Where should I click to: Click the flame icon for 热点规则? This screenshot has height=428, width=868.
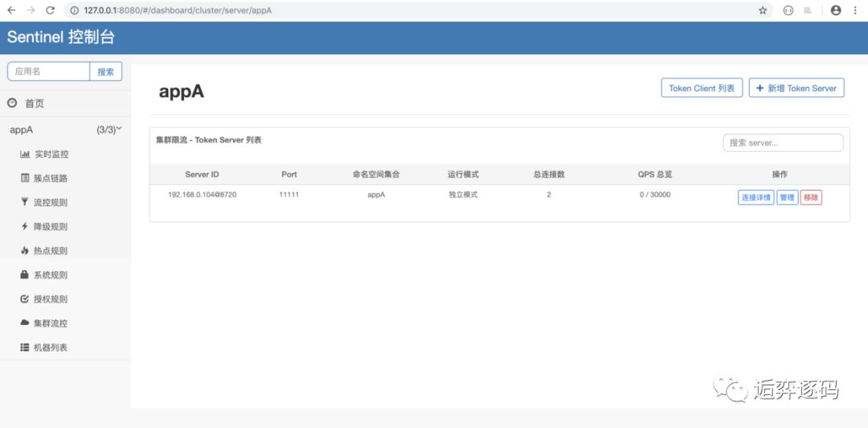click(25, 250)
